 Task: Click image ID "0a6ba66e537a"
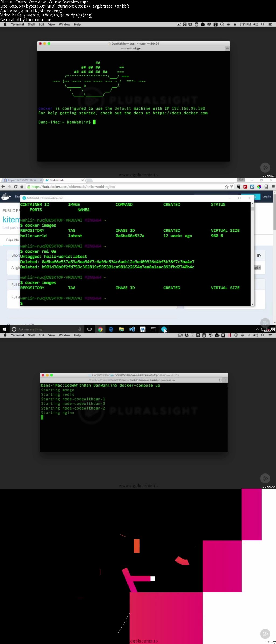pos(130,236)
